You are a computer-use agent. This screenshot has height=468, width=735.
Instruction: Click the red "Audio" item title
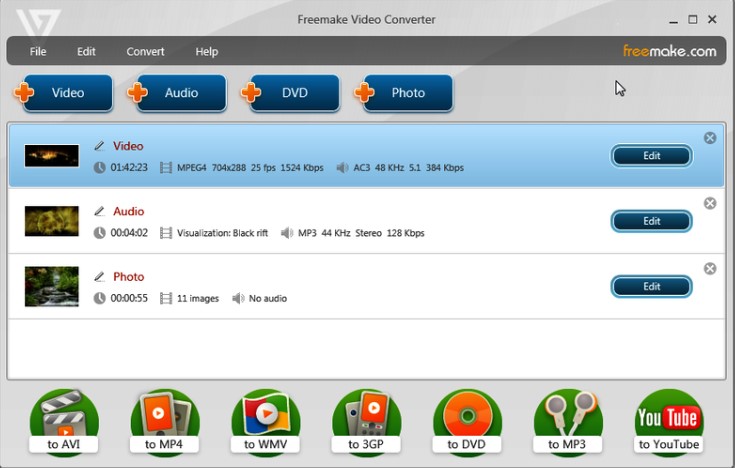tap(128, 211)
